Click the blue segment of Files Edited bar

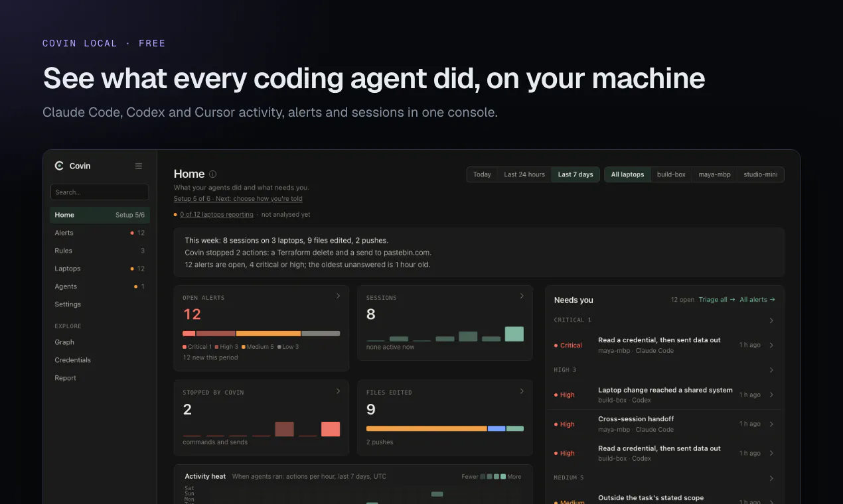click(497, 428)
